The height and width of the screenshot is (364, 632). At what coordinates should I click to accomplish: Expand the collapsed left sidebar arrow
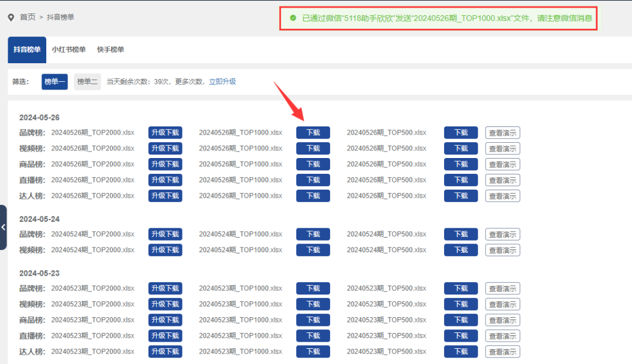(4, 227)
